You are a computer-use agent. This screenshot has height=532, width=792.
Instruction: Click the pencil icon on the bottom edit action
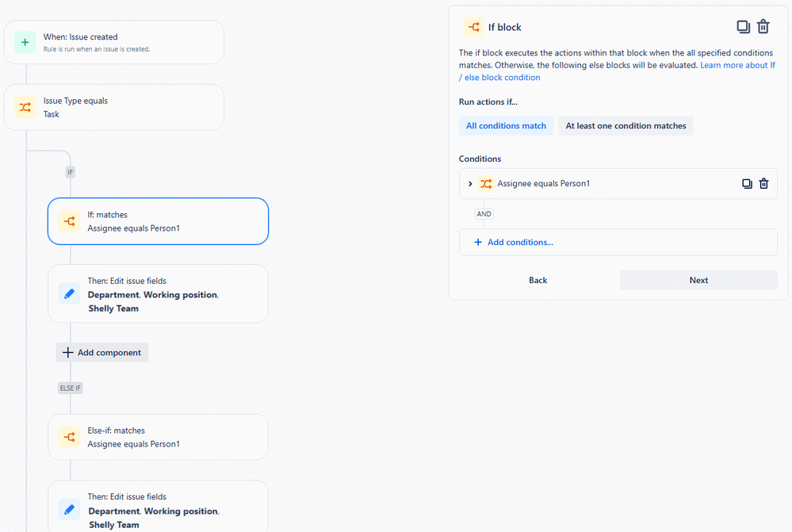[x=69, y=509]
